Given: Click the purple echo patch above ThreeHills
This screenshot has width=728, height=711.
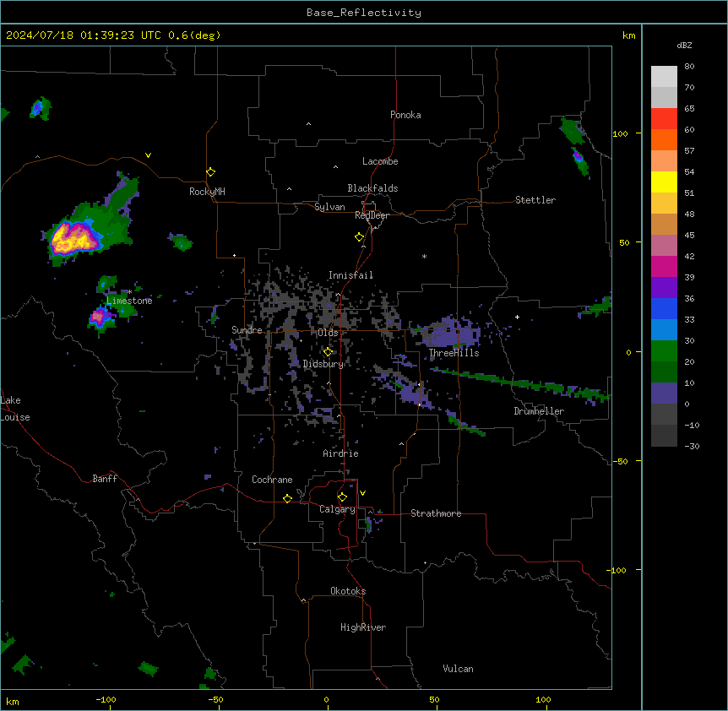Looking at the screenshot, I should (452, 334).
